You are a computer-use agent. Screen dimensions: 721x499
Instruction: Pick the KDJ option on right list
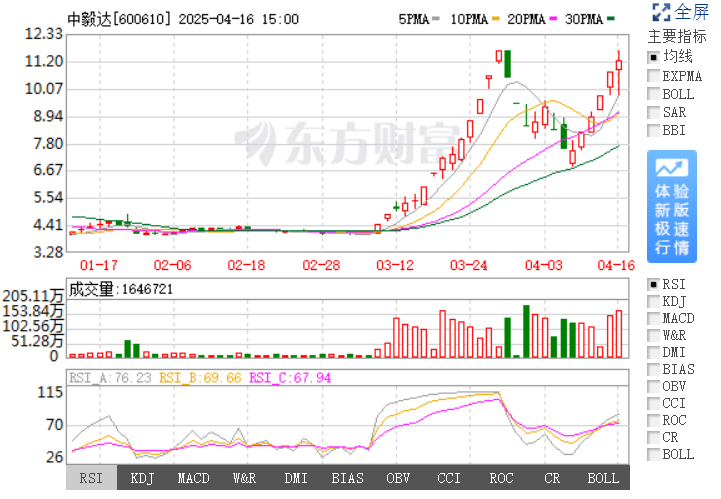654,300
